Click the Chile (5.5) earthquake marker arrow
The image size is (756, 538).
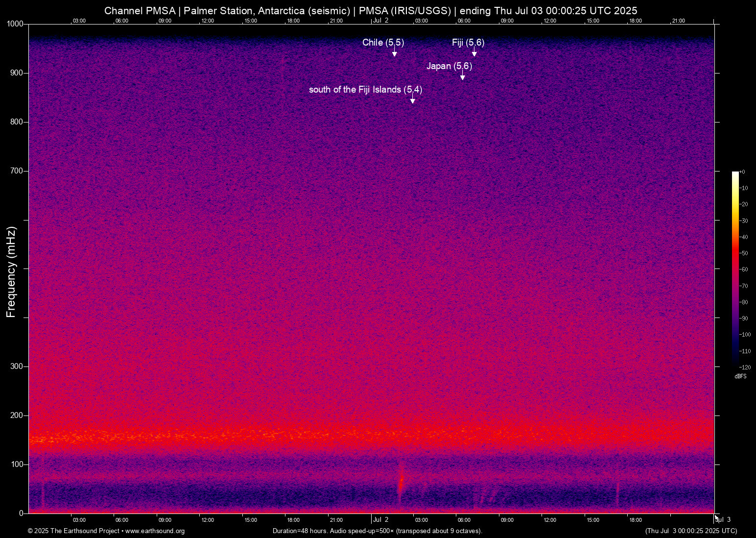point(394,53)
